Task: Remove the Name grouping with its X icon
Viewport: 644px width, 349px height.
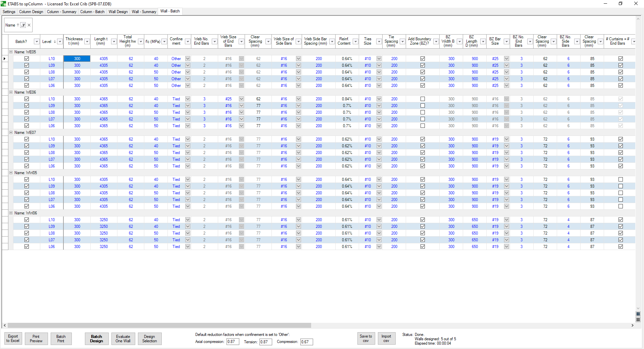Action: point(29,25)
